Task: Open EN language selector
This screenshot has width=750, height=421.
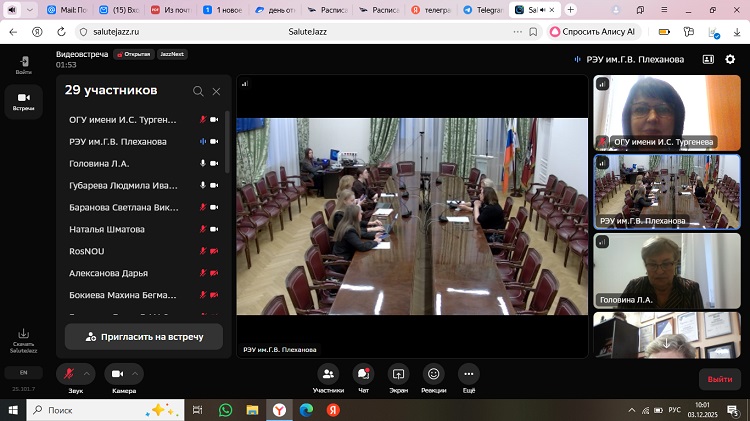Action: pos(23,372)
